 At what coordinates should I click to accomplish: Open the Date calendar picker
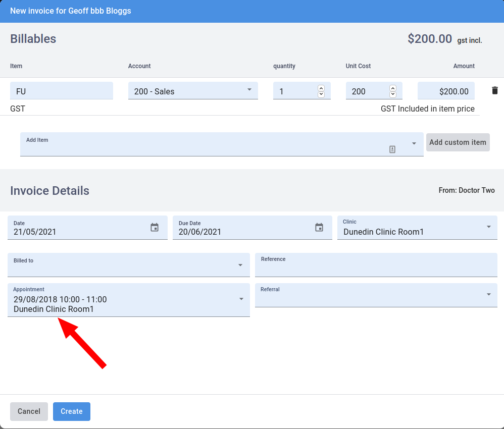coord(154,228)
